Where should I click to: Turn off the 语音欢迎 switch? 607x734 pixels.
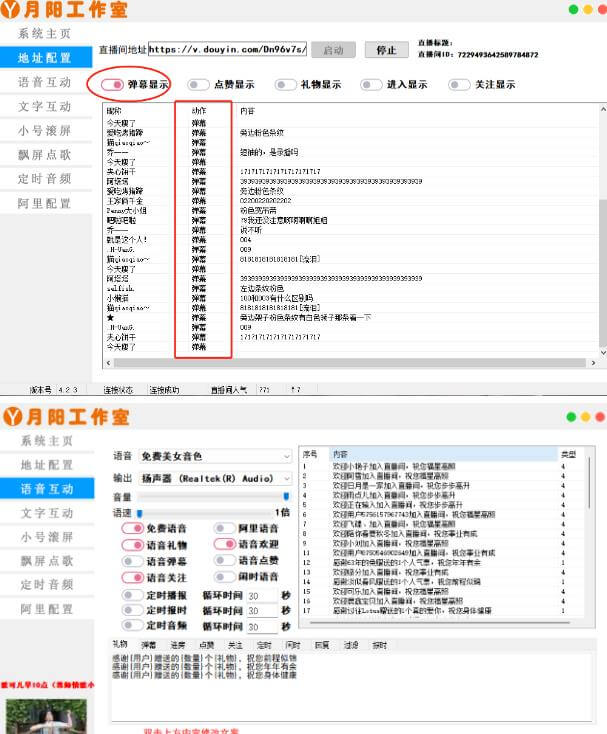coord(224,544)
